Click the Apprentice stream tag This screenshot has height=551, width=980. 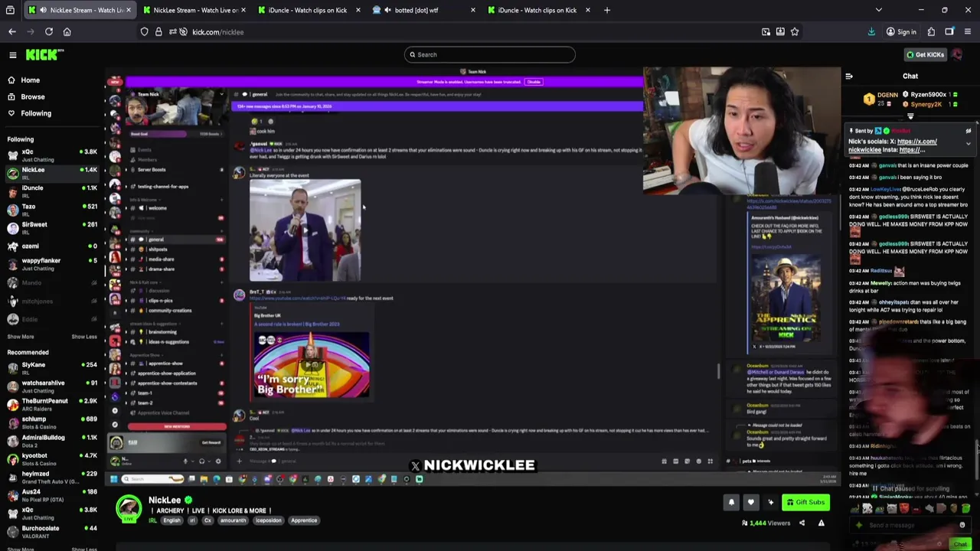point(304,520)
